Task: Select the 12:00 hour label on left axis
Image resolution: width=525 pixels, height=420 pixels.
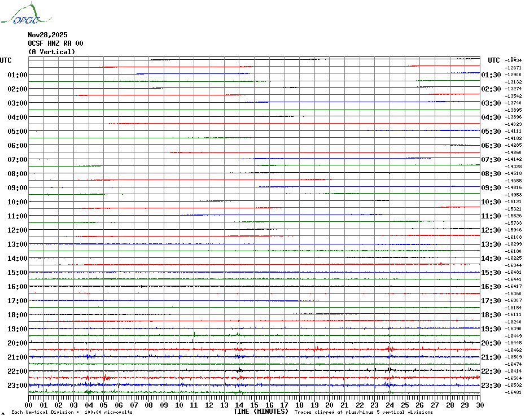Action: pyautogui.click(x=17, y=230)
